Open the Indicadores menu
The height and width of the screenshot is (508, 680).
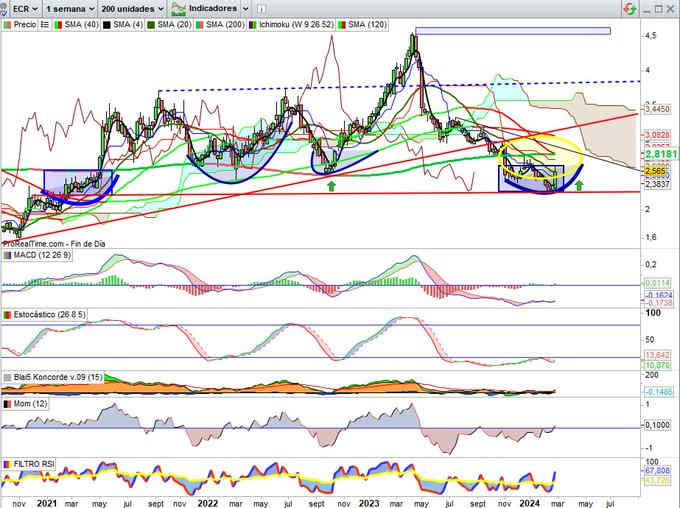pyautogui.click(x=210, y=7)
